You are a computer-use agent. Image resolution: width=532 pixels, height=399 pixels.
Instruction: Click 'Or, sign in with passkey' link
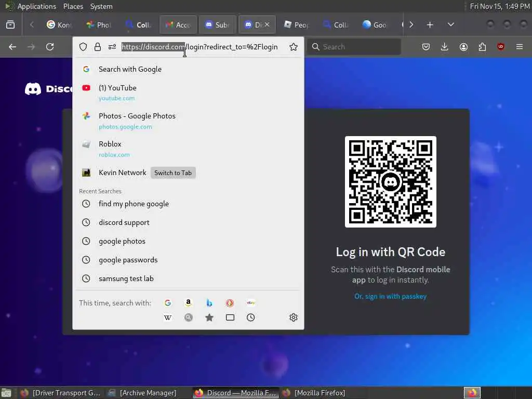coord(390,296)
